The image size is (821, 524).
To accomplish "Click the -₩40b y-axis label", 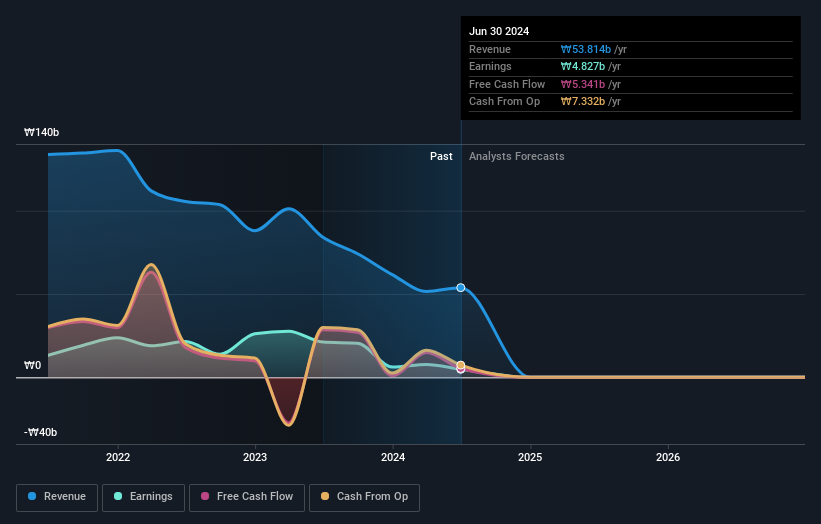I will [40, 432].
